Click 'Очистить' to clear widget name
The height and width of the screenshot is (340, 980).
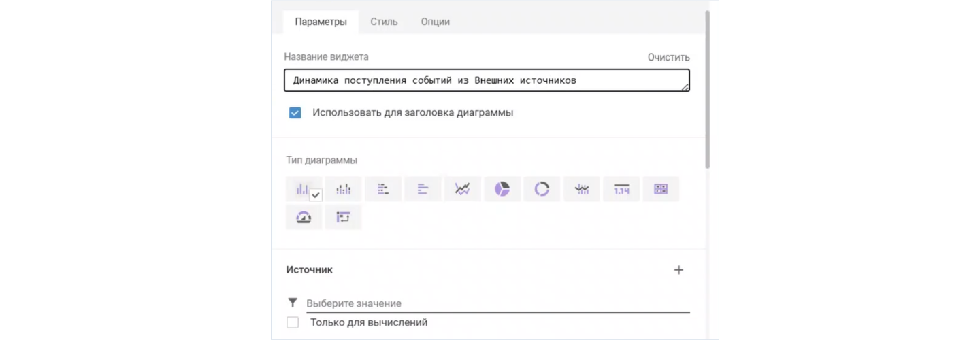(668, 57)
